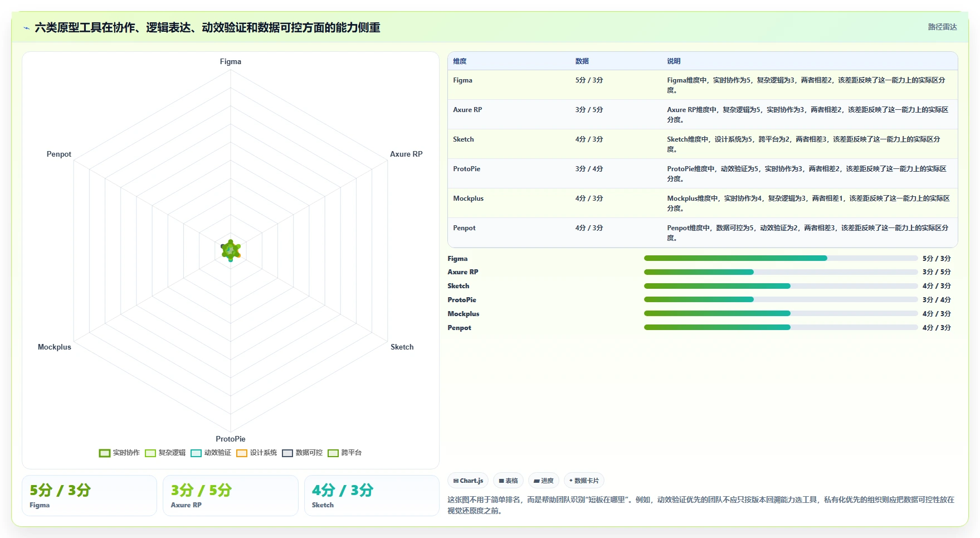
Task: Click the radar data cluster at chart center
Action: pyautogui.click(x=231, y=250)
